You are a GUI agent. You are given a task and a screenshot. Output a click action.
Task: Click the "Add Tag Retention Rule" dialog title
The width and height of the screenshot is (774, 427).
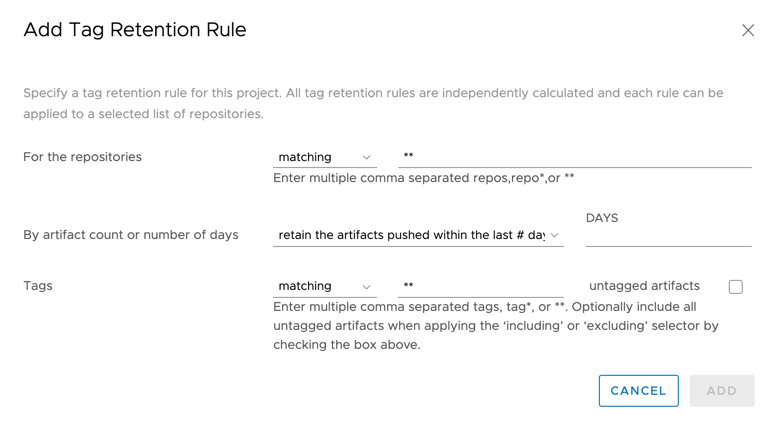(135, 30)
